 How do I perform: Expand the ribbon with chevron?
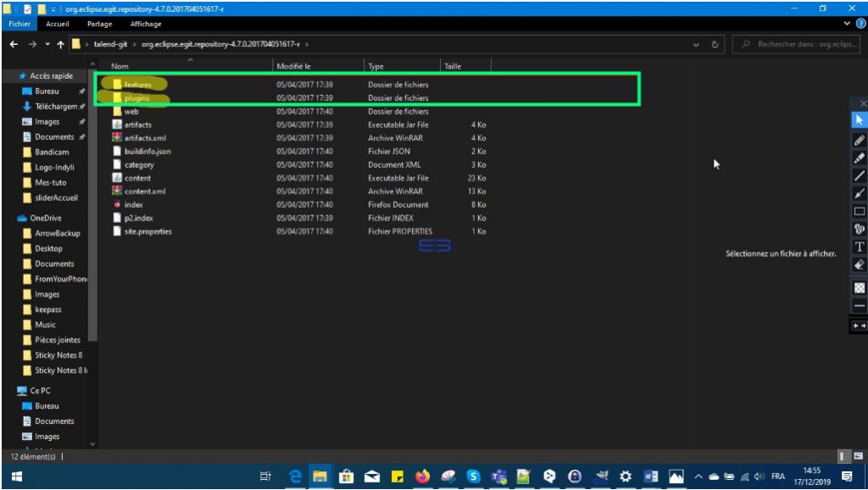847,23
